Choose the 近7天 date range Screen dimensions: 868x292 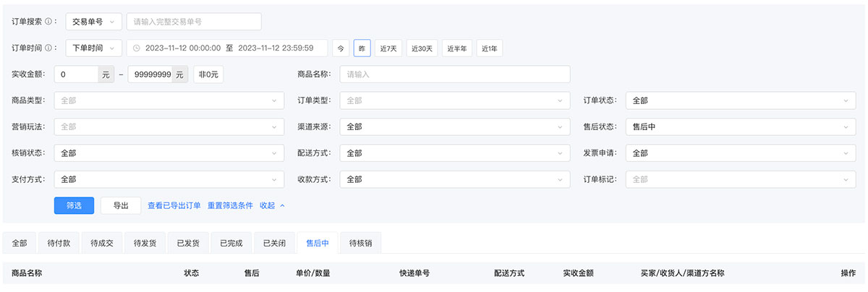click(x=388, y=48)
